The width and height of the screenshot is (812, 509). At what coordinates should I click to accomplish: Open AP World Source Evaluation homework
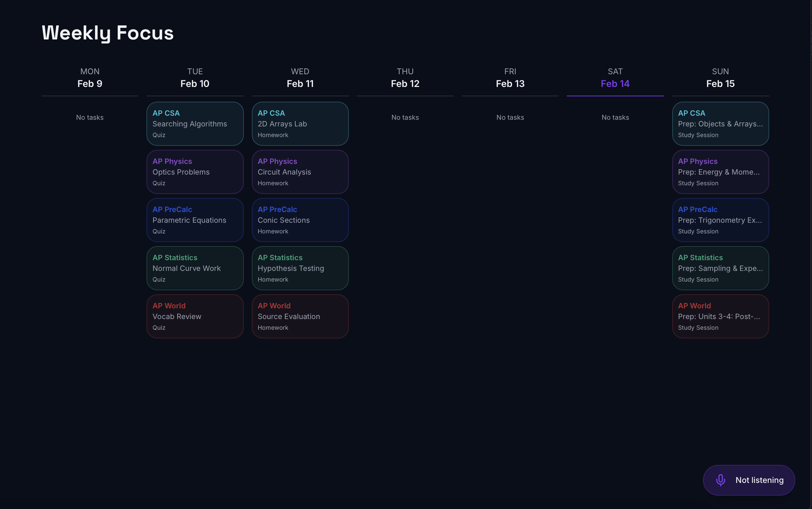pyautogui.click(x=300, y=316)
